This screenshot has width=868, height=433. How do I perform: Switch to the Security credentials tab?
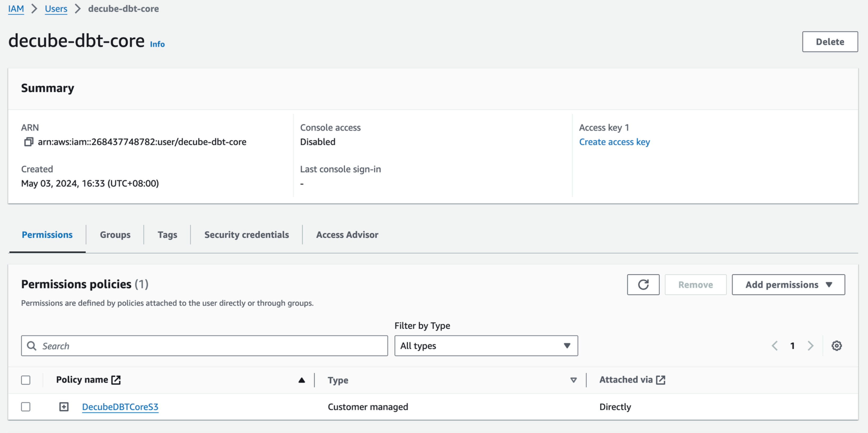point(246,235)
